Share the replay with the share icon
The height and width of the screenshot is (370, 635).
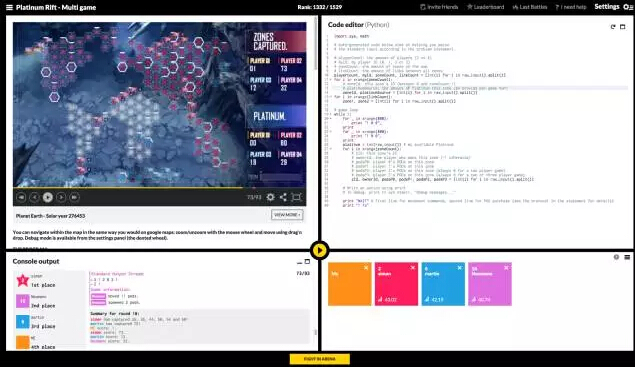(x=283, y=197)
